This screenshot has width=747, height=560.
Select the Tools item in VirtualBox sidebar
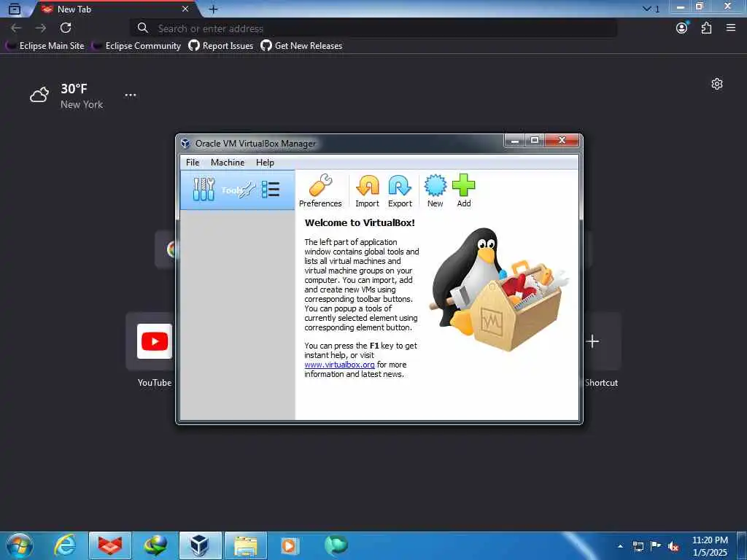[237, 190]
